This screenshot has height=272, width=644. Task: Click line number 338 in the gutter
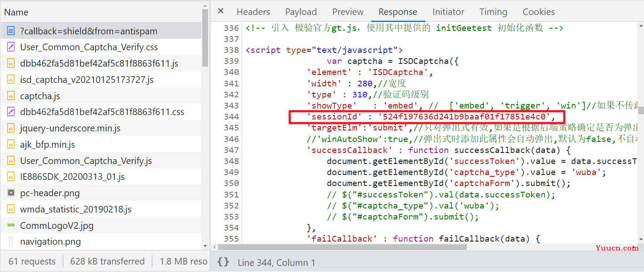(x=231, y=50)
